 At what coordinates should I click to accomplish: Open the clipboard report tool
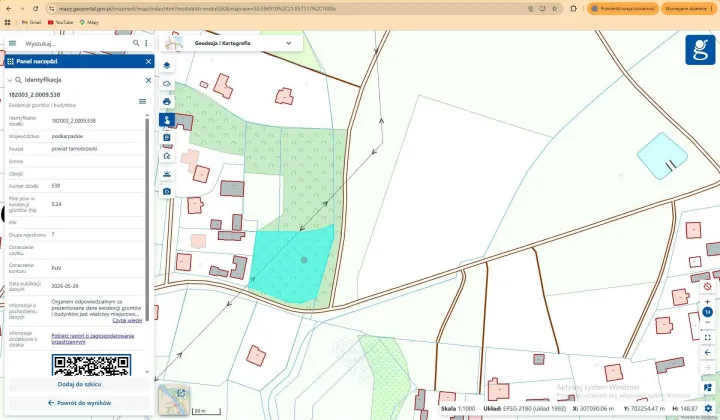click(x=167, y=137)
